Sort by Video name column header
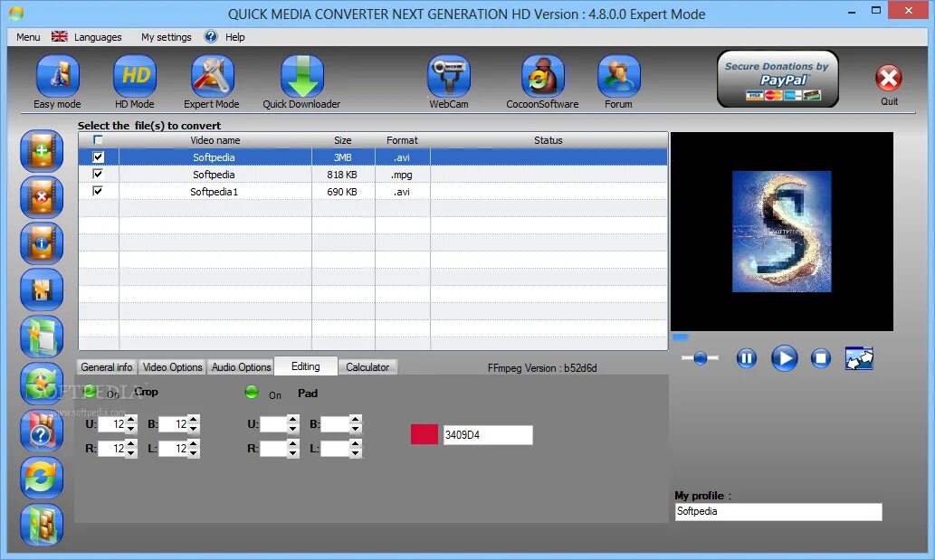 click(x=215, y=140)
